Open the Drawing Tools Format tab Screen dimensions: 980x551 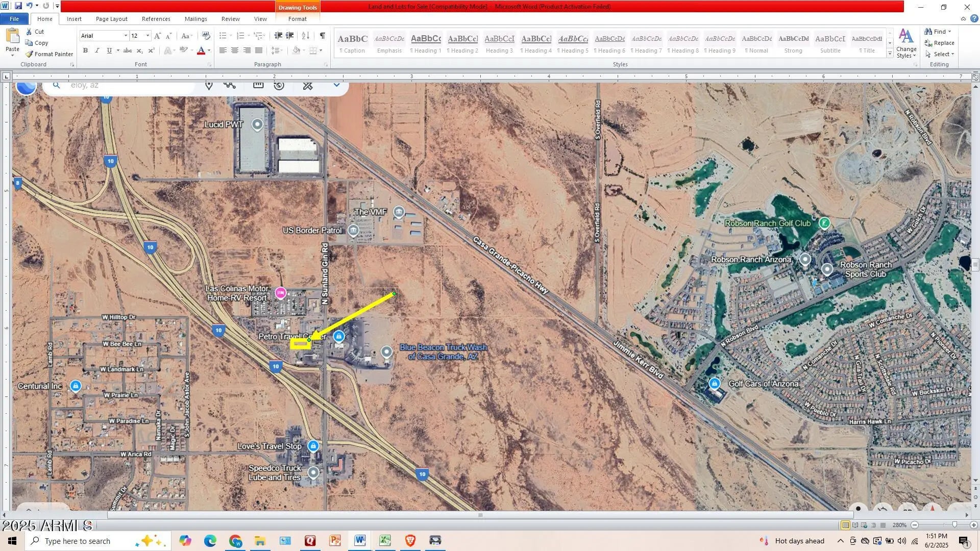point(297,19)
